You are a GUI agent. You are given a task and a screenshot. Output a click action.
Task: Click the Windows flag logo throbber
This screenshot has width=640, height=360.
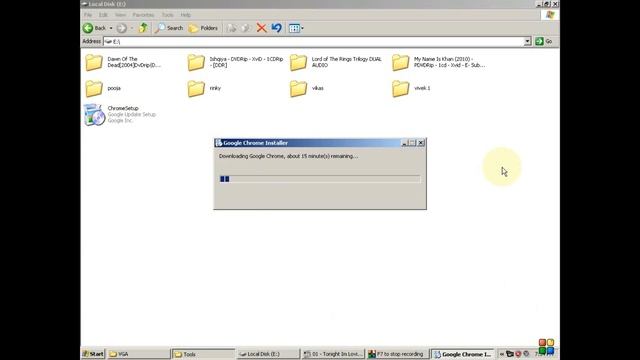[x=550, y=15]
